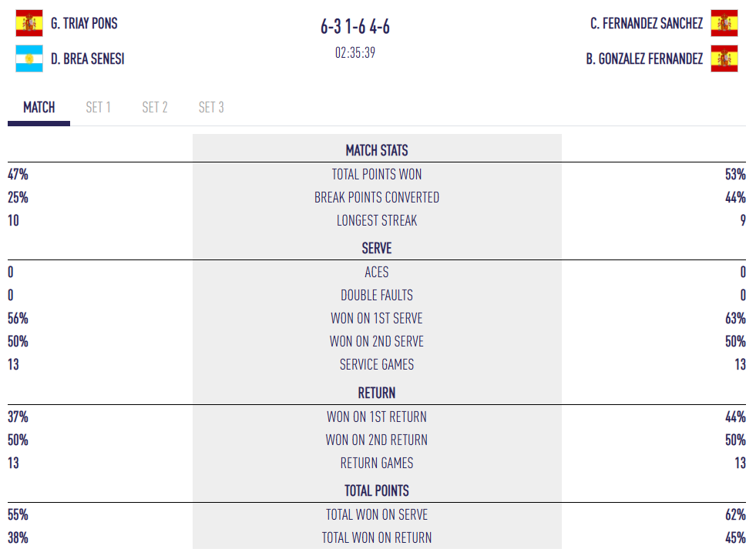Click the MATCH STATS section header
The width and height of the screenshot is (756, 559).
377,150
